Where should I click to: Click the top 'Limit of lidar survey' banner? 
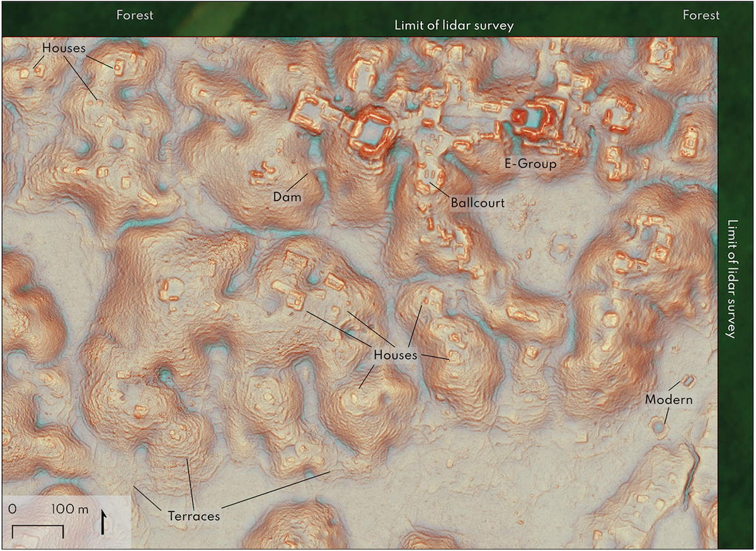pos(454,26)
